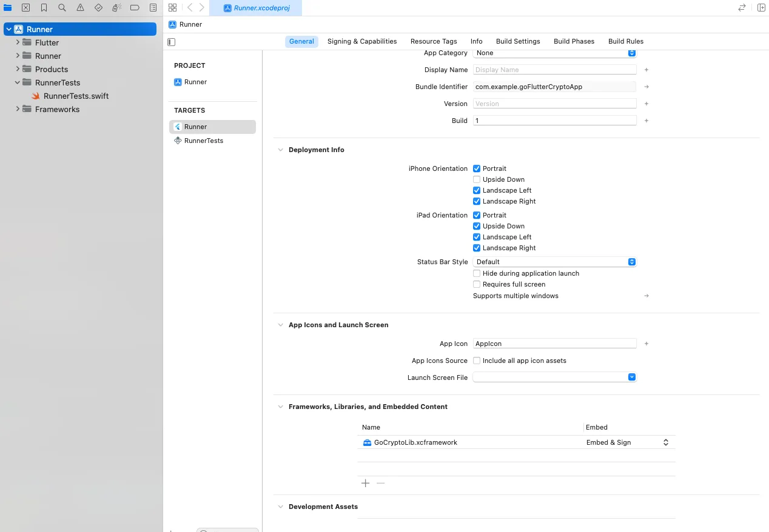Add a framework with plus button
The height and width of the screenshot is (532, 769).
(365, 483)
